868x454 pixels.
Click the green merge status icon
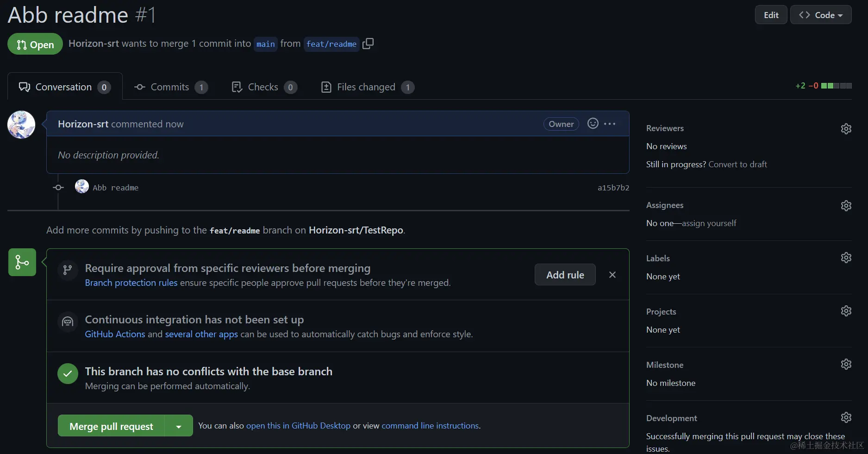22,262
